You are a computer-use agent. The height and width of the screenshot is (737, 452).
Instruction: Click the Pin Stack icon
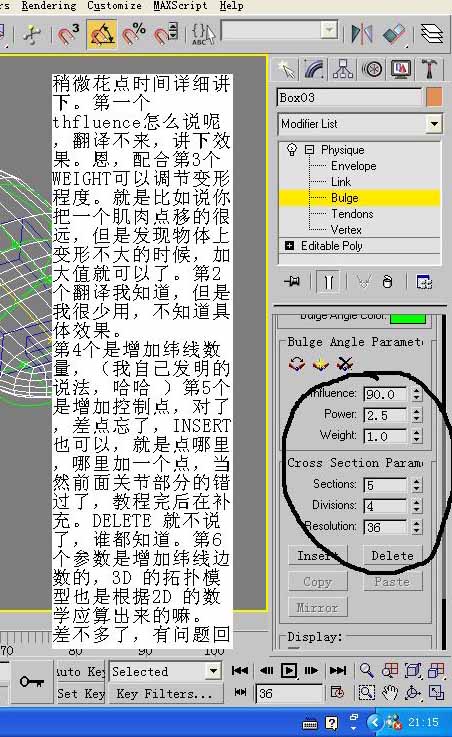click(x=292, y=282)
